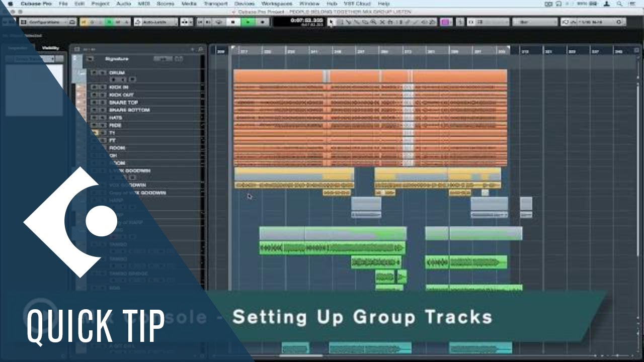Select the orange DRUM folder clip
The image size is (644, 362).
[370, 76]
